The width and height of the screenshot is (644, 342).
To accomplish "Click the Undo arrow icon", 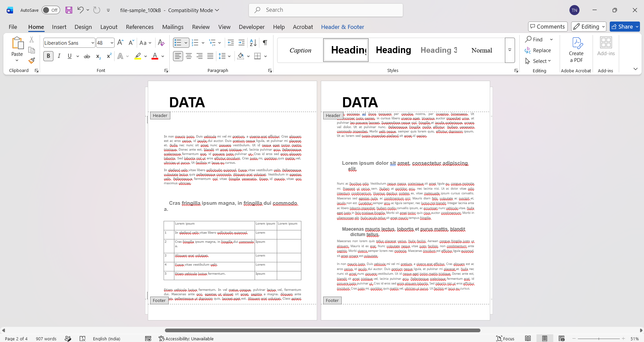I will 80,10.
